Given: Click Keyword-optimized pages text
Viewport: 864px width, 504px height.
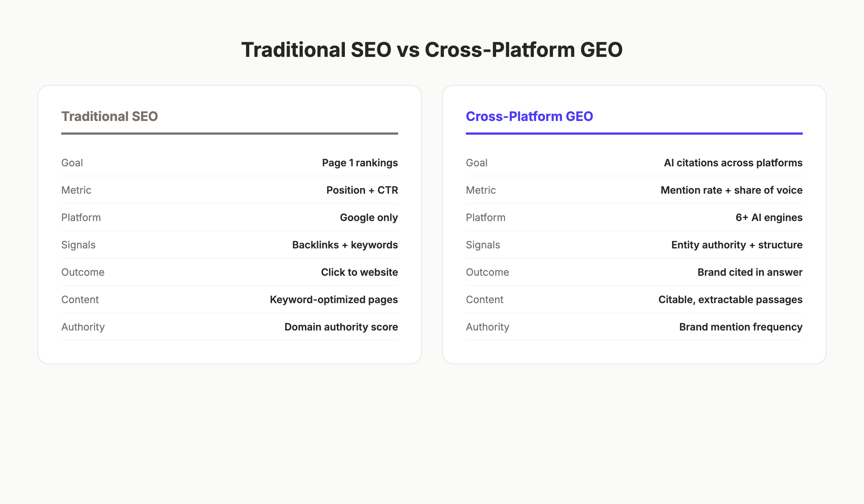Looking at the screenshot, I should pyautogui.click(x=333, y=299).
